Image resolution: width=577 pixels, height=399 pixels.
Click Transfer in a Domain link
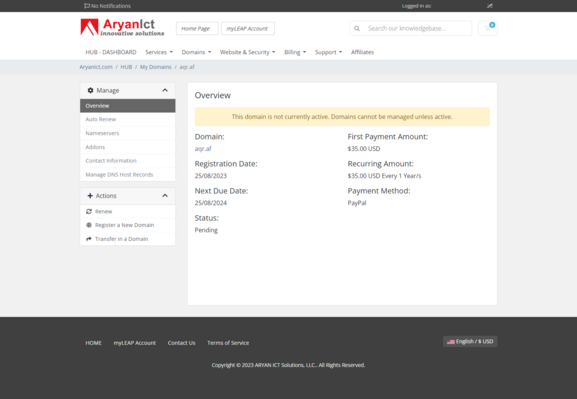128,239
